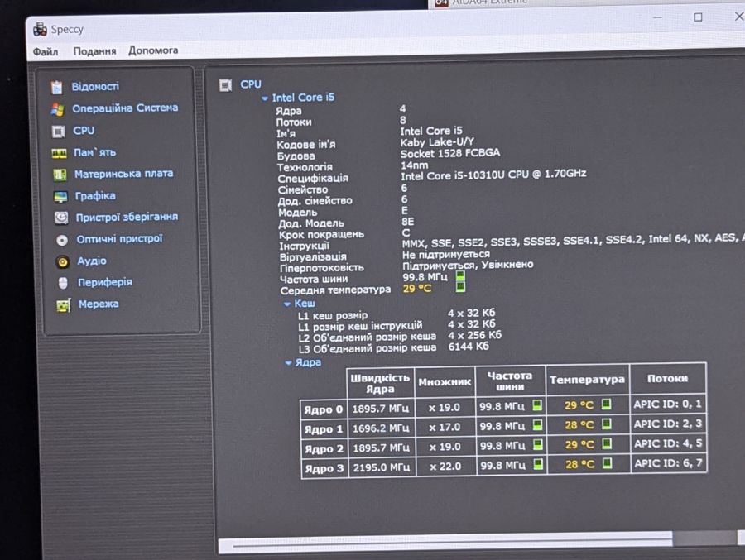Click the 4 x 256 Кб L2 cache value
The width and height of the screenshot is (745, 560).
click(474, 335)
